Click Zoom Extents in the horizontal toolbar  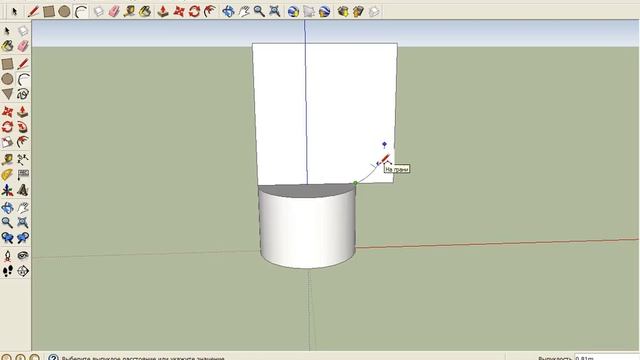pos(275,11)
